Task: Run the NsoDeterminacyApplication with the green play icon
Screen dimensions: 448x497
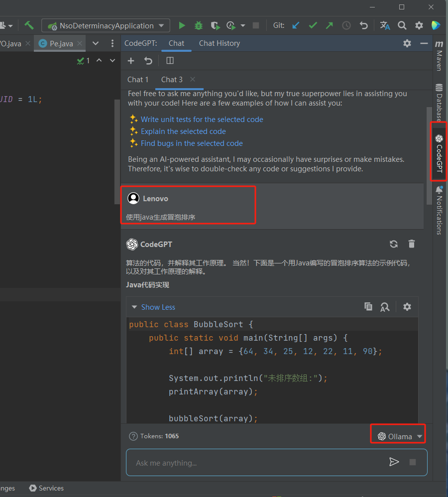Action: pos(182,25)
